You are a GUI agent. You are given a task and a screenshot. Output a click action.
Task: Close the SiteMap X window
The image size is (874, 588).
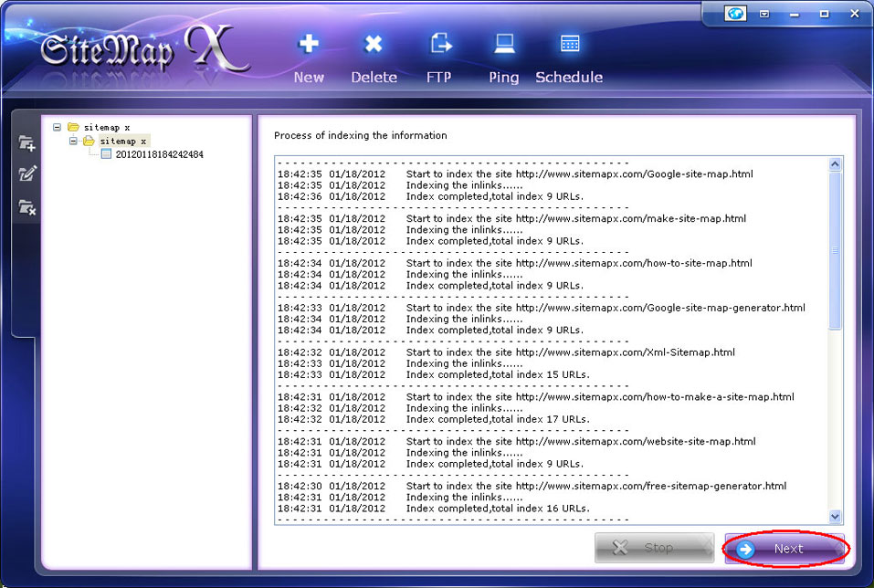coord(855,14)
